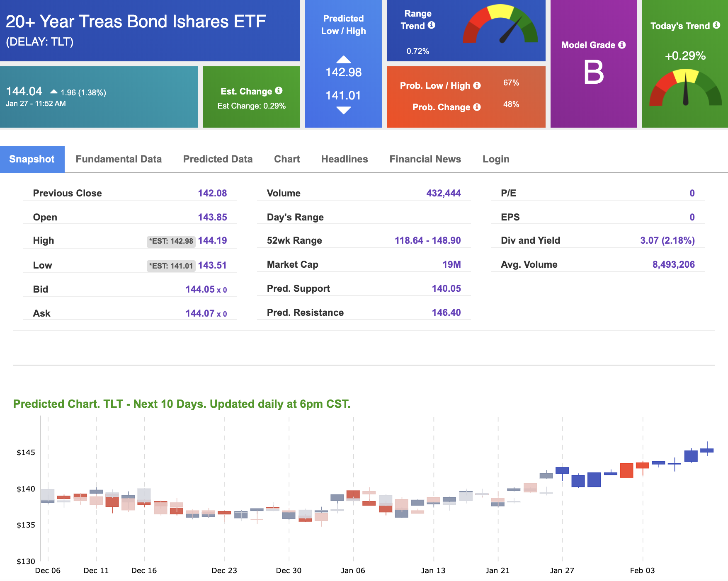Viewport: 728px width, 581px height.
Task: Click the Est Change: 0.29% text
Action: [252, 106]
